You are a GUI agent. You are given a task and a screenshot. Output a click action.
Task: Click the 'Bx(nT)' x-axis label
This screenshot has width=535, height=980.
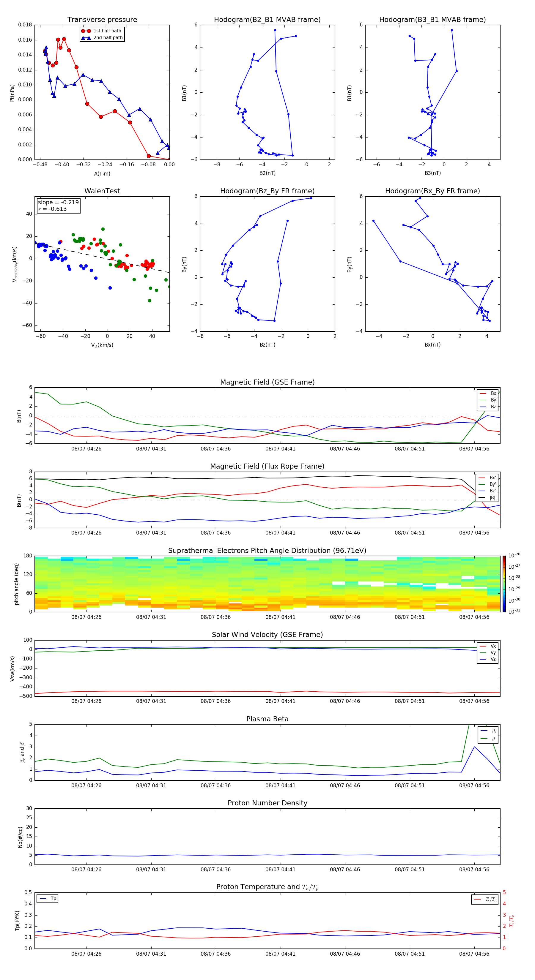[x=432, y=345]
